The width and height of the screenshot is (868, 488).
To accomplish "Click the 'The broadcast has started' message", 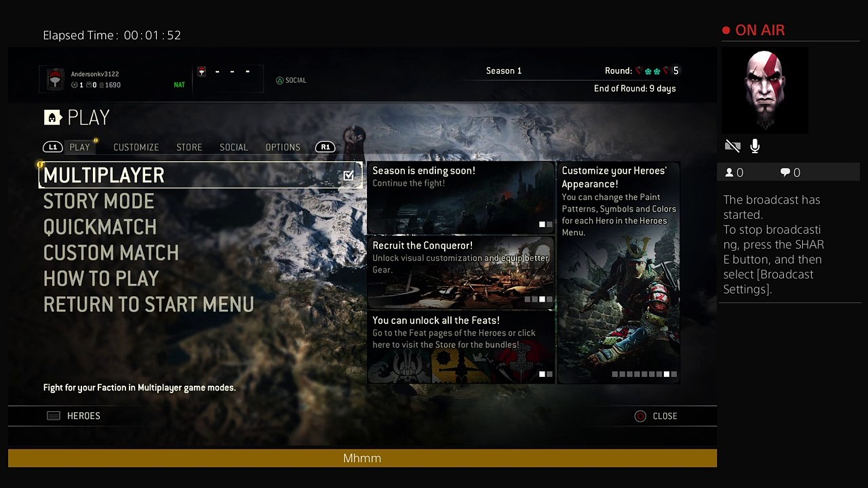I will click(x=774, y=245).
